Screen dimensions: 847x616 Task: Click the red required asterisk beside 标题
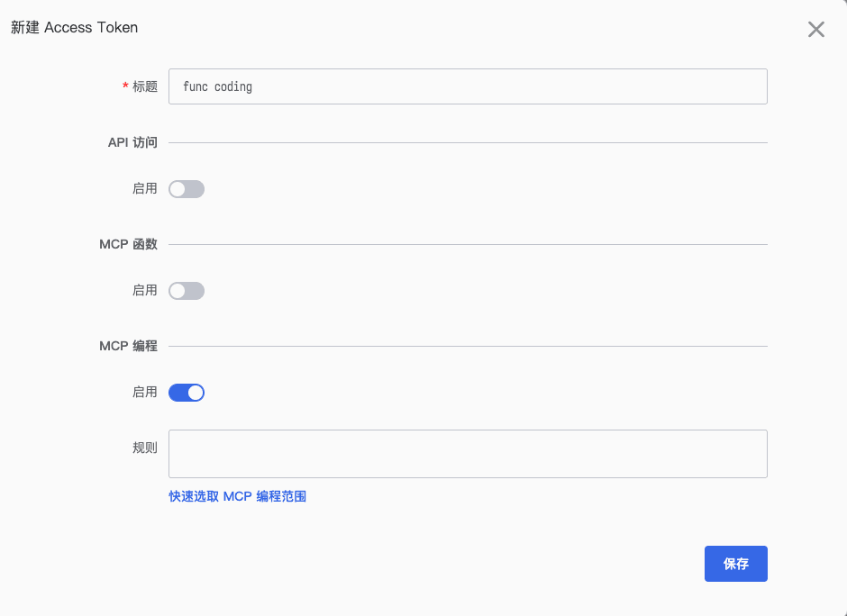point(125,86)
